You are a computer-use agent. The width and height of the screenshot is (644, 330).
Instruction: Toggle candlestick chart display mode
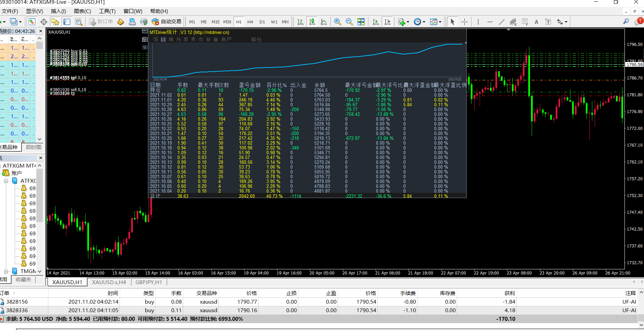(312, 22)
